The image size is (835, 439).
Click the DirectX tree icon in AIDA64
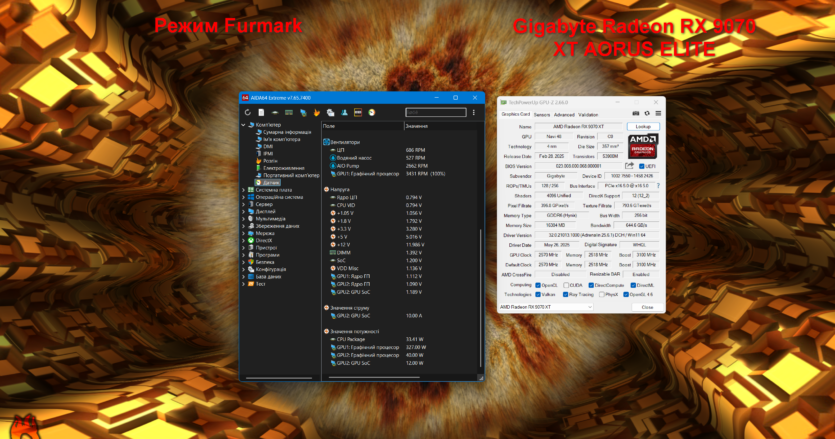click(251, 241)
